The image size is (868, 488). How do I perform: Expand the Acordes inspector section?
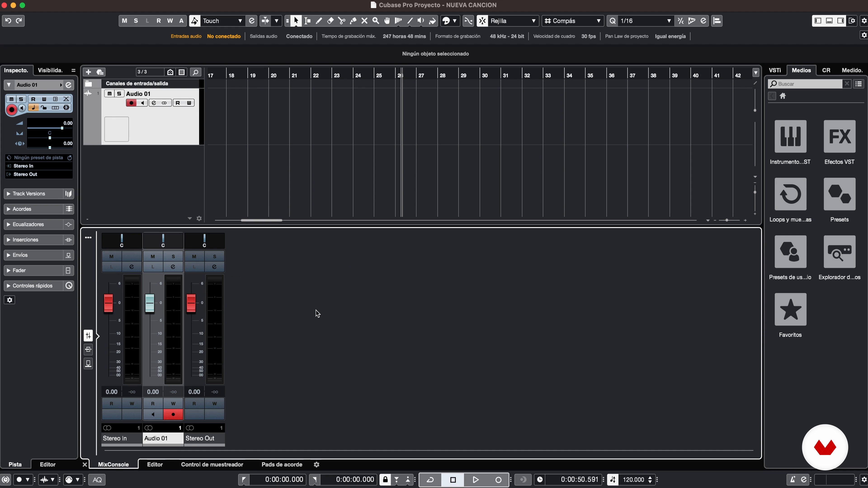[x=34, y=209]
